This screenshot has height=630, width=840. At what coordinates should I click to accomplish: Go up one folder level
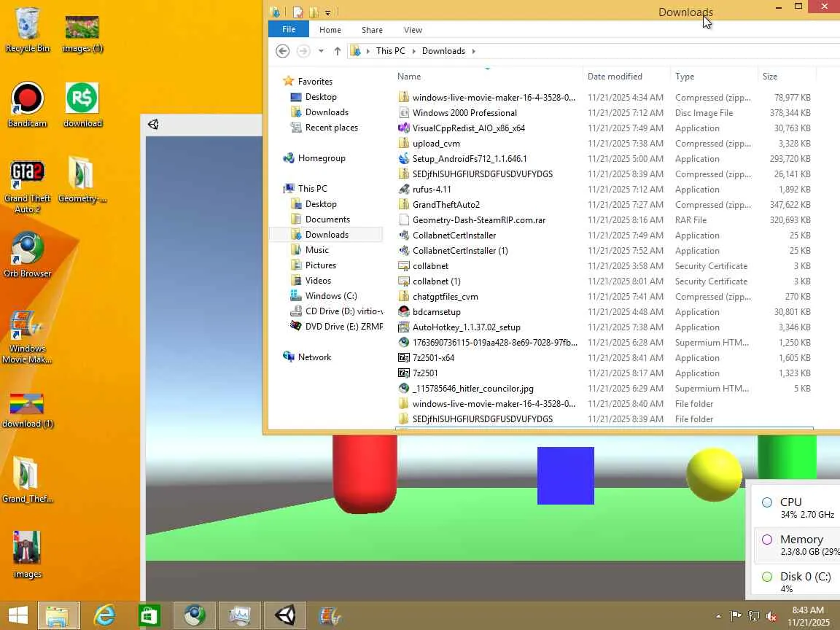tap(337, 51)
